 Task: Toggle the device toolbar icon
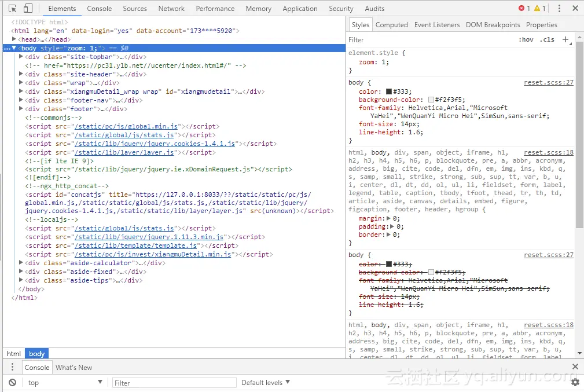click(28, 9)
